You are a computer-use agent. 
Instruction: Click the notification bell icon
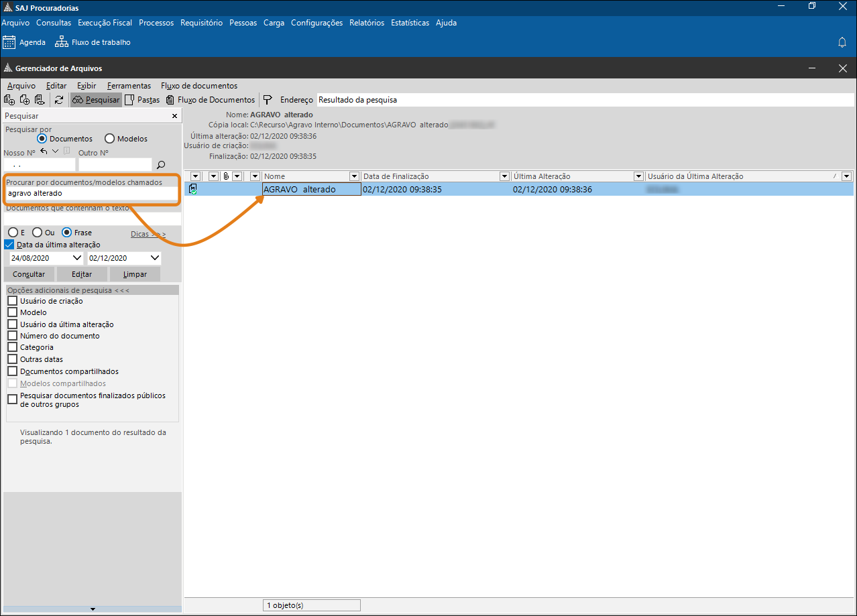coord(842,42)
